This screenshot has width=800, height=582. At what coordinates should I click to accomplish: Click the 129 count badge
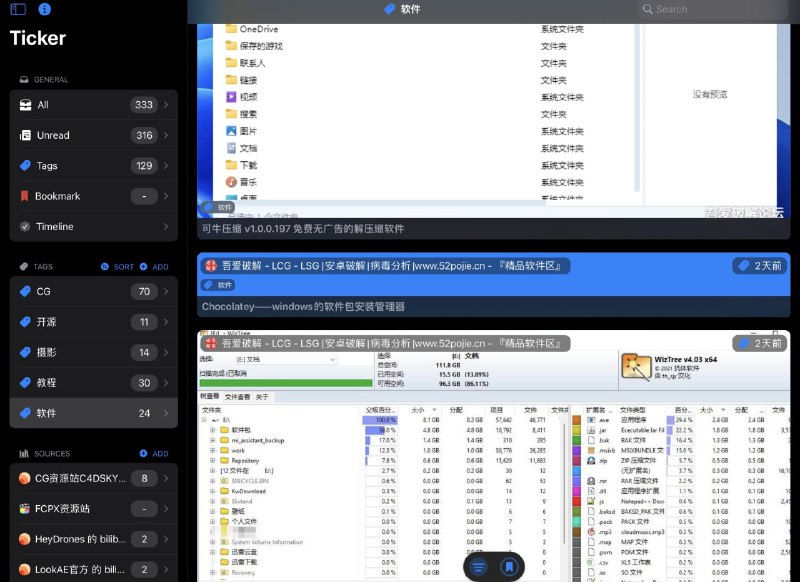[144, 166]
